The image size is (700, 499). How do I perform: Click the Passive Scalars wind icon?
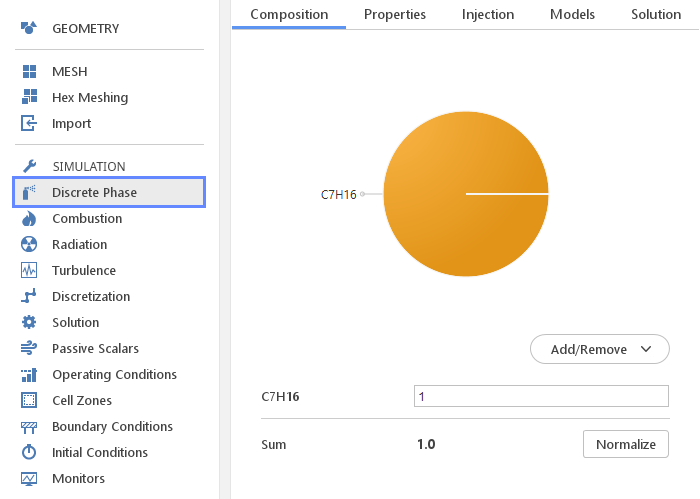[x=29, y=348]
